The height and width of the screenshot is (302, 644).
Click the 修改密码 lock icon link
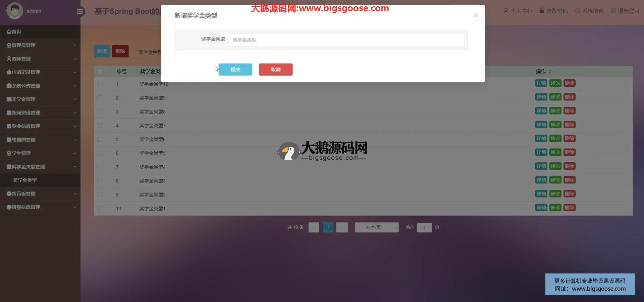[541, 11]
